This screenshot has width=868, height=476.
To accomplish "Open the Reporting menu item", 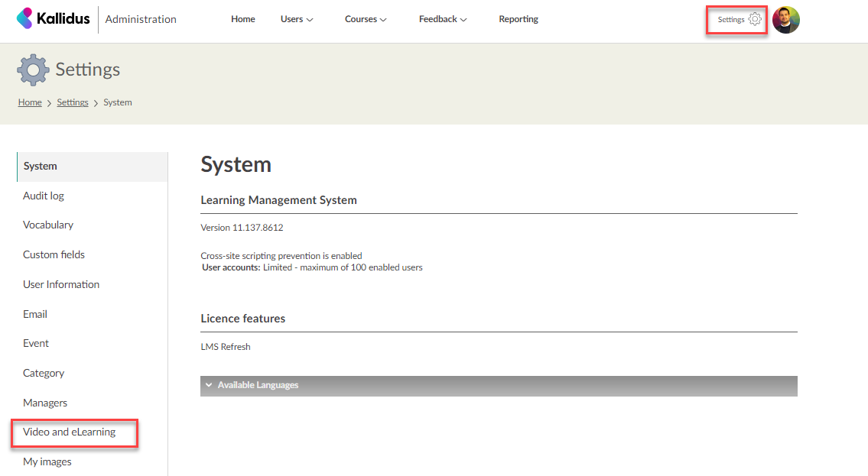I will [x=519, y=19].
